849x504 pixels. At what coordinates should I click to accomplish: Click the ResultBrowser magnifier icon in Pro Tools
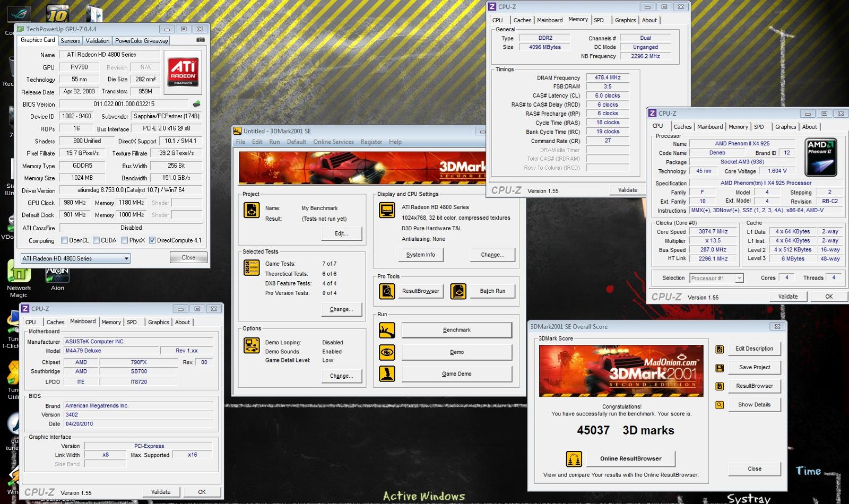pyautogui.click(x=387, y=291)
